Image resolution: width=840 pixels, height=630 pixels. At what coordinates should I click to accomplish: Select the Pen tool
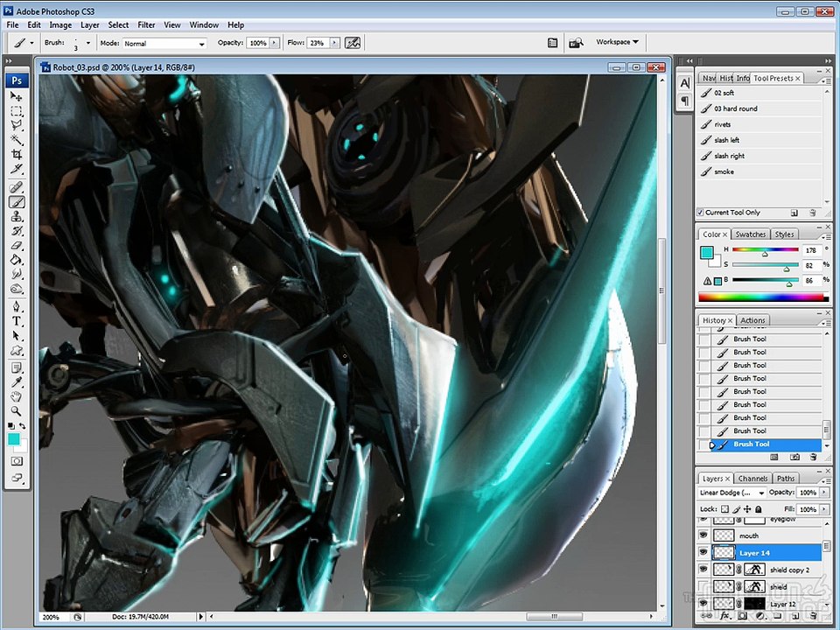pos(17,307)
